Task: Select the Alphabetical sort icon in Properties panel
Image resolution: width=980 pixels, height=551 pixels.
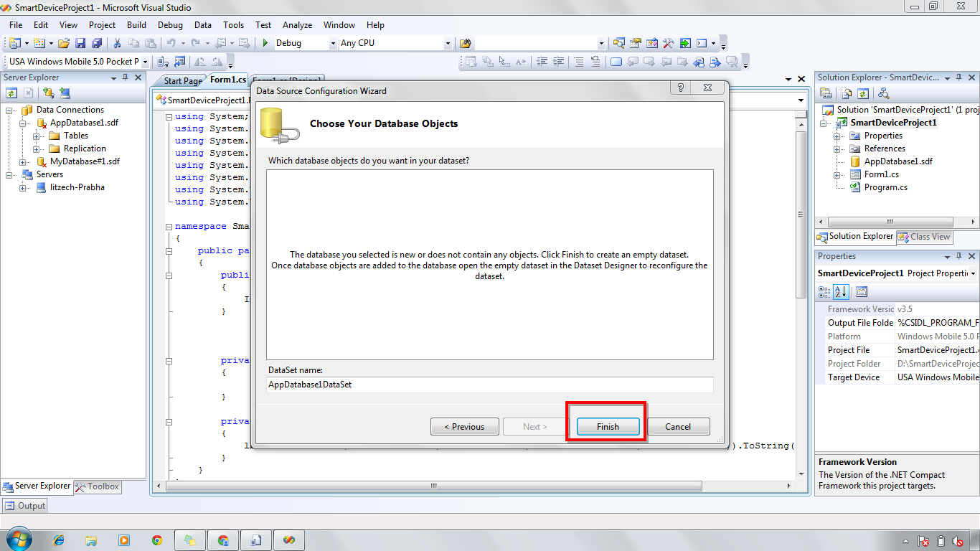Action: point(840,292)
